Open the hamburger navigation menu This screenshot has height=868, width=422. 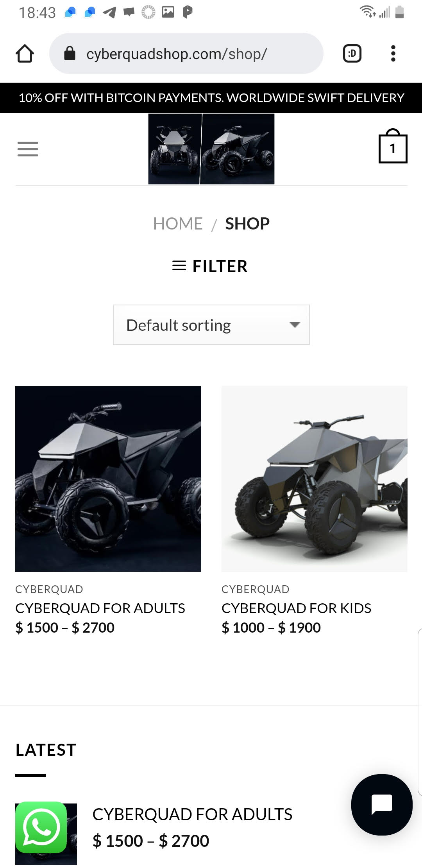[28, 149]
